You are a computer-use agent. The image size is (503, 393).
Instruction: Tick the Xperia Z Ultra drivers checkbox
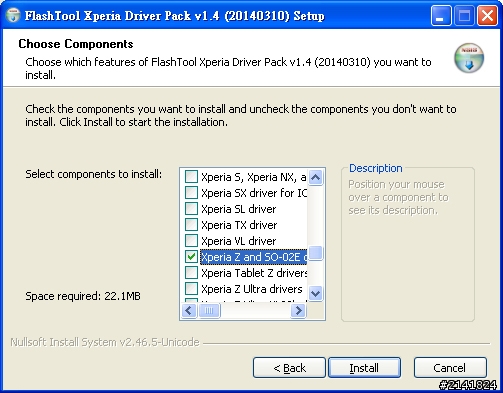[191, 289]
